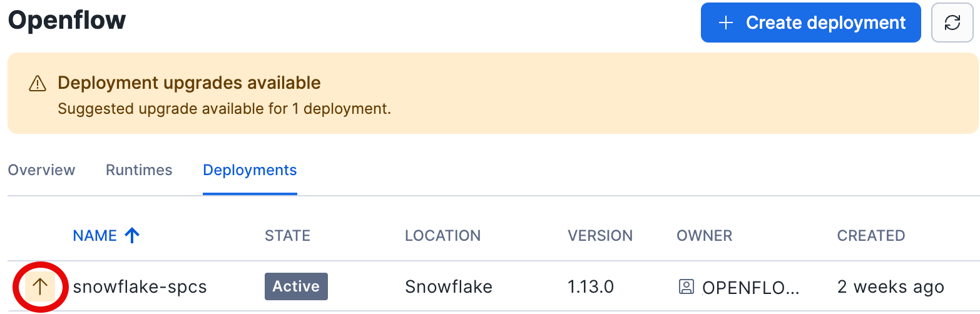This screenshot has width=980, height=314.
Task: Sort by the NAME column header
Action: coord(95,236)
